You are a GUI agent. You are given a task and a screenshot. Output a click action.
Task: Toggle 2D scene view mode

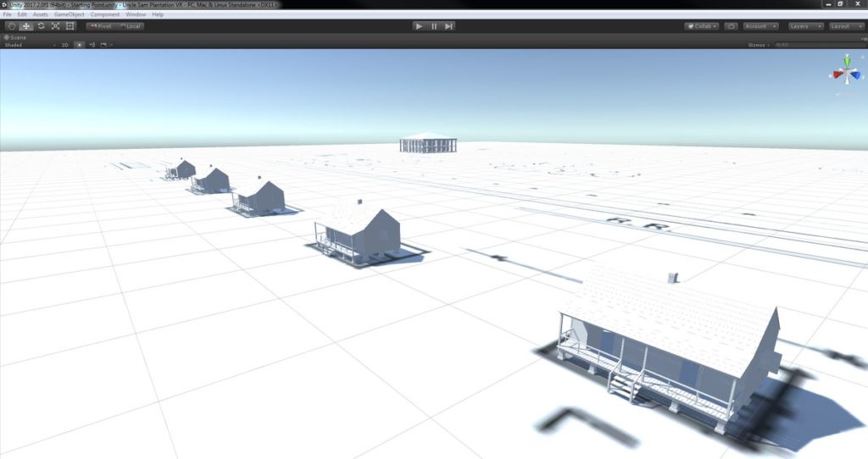tap(64, 45)
